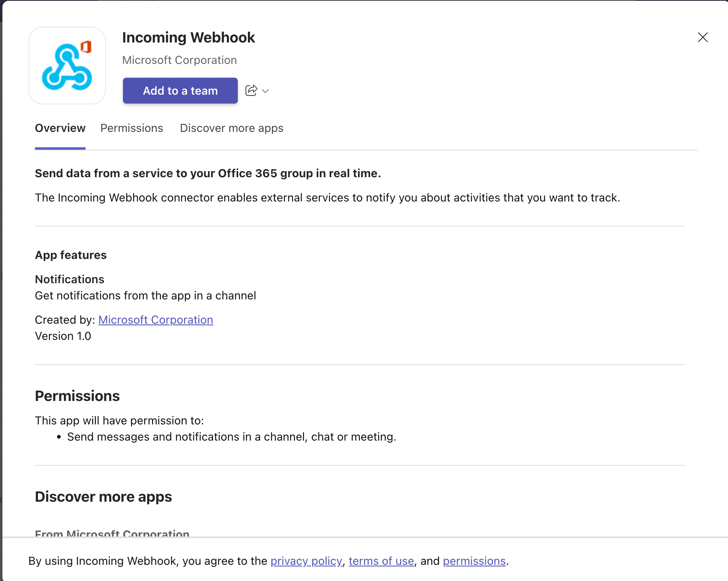Screen dimensions: 728x581
Task: Click Add to a team button
Action: [x=180, y=91]
